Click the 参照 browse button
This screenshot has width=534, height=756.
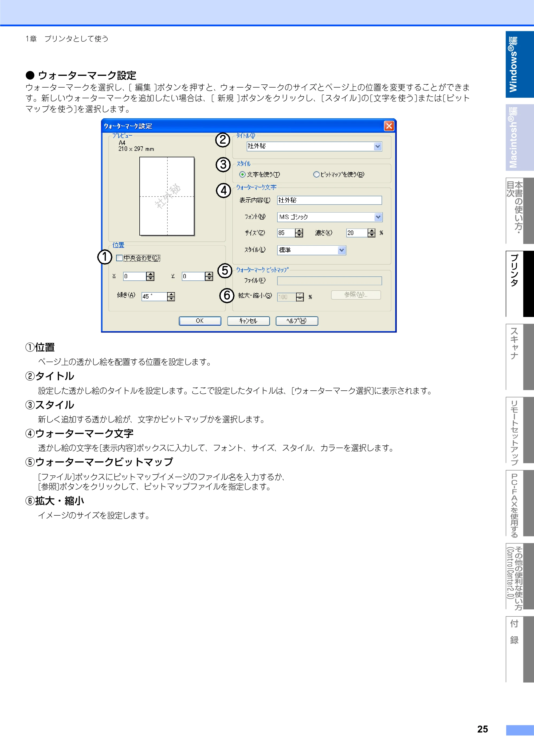tap(356, 295)
